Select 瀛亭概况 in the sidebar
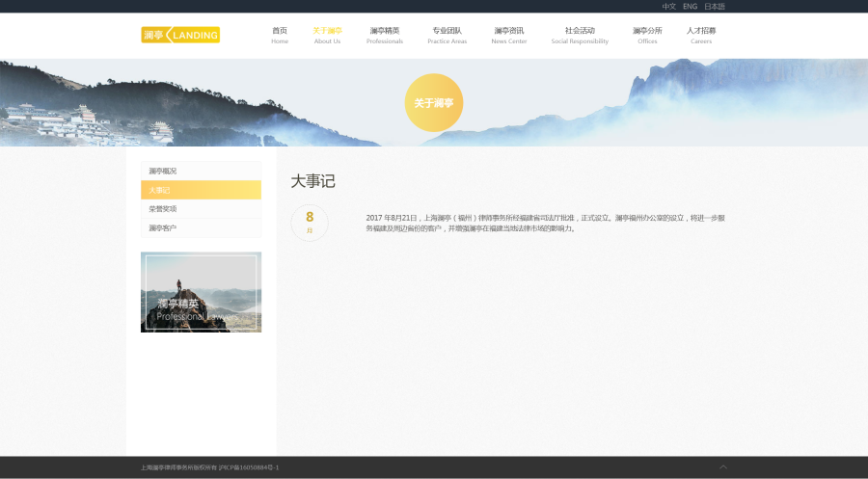Image resolution: width=868 pixels, height=479 pixels. (x=201, y=171)
